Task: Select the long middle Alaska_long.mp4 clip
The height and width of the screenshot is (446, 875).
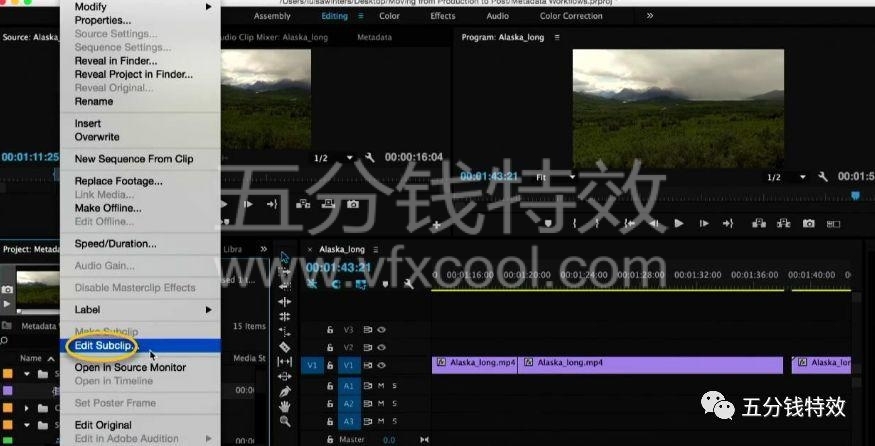Action: pyautogui.click(x=650, y=365)
